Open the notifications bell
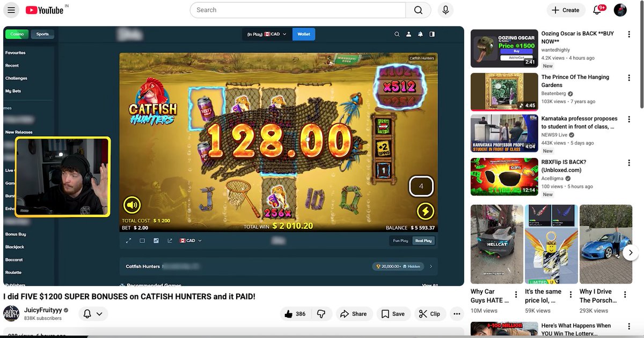Screen dimensions: 644x338 coord(597,10)
